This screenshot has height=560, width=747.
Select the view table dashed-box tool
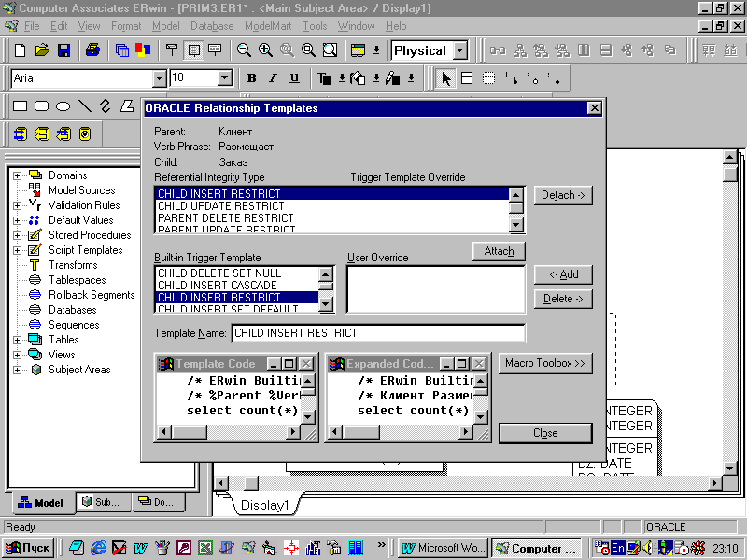pyautogui.click(x=488, y=78)
